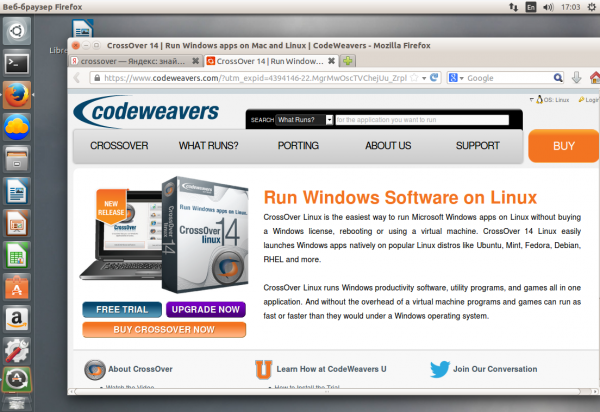Open the search engine selector dropdown
Image resolution: width=600 pixels, height=412 pixels.
(x=456, y=78)
